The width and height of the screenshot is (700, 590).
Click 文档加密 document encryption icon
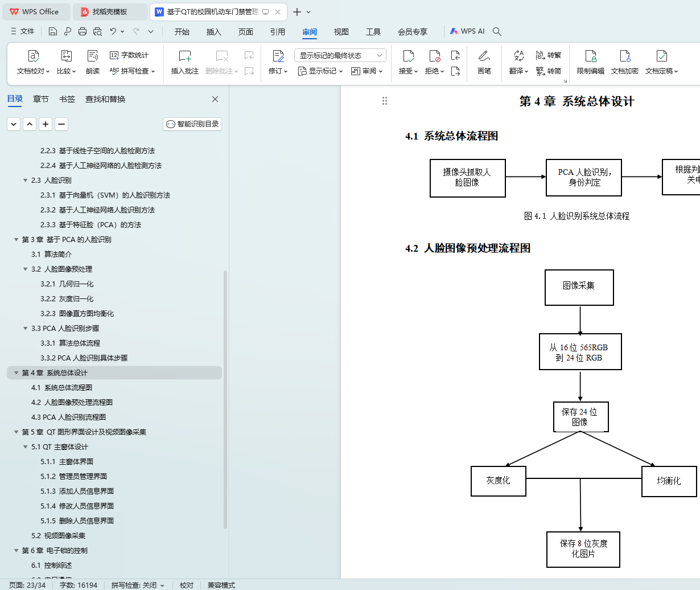[625, 56]
